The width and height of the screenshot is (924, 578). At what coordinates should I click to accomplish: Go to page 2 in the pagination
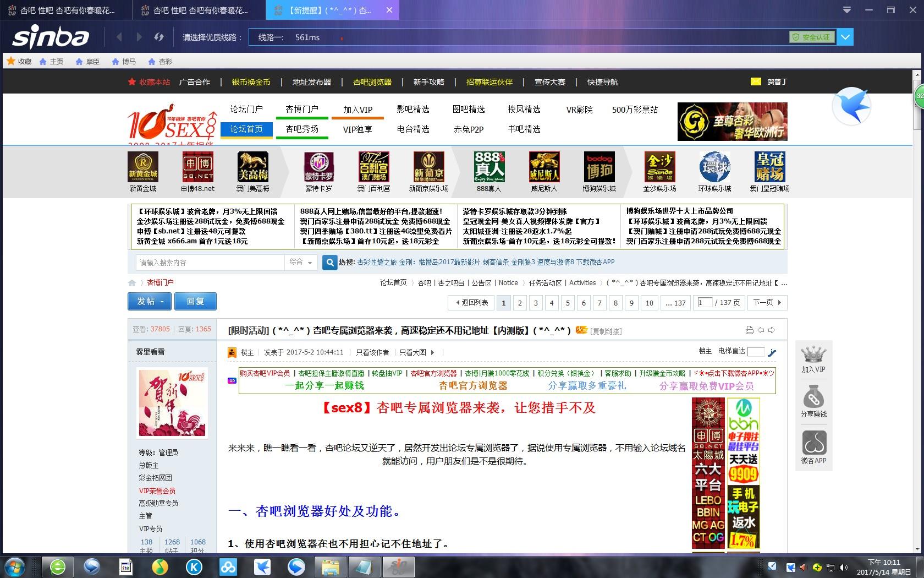click(x=520, y=303)
